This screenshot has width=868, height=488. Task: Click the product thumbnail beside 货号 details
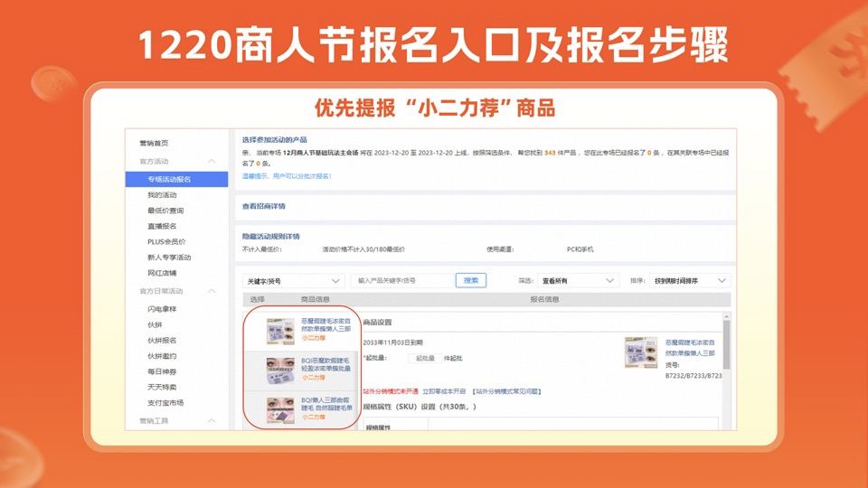click(641, 352)
